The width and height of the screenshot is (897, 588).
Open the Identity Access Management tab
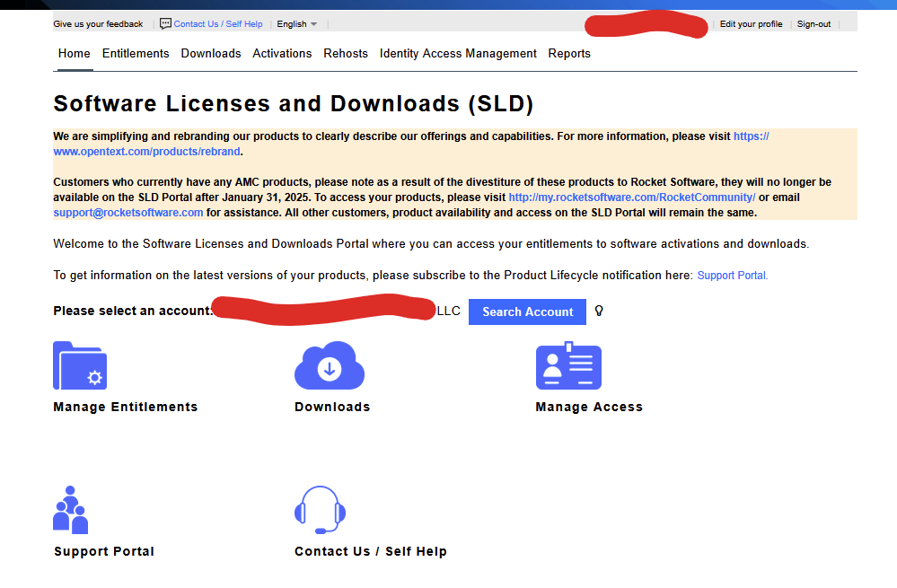tap(458, 53)
